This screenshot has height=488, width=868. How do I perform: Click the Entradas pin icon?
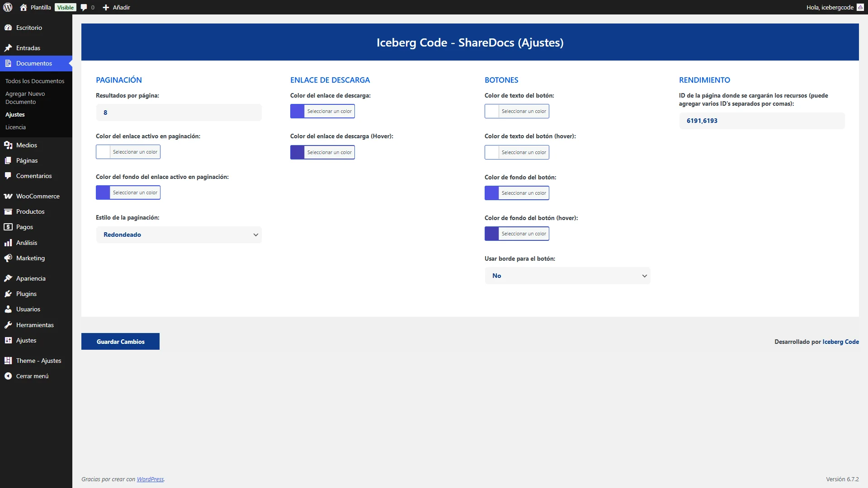point(8,48)
